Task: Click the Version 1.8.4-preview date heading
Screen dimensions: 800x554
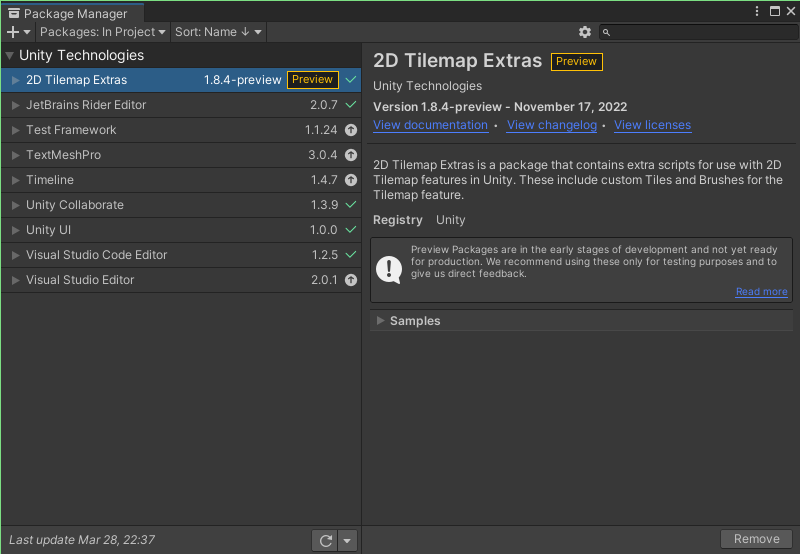Action: coord(500,107)
